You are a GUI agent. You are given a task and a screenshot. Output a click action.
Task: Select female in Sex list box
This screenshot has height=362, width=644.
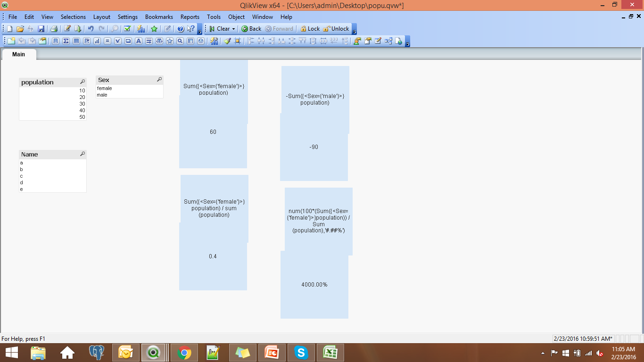coord(130,88)
